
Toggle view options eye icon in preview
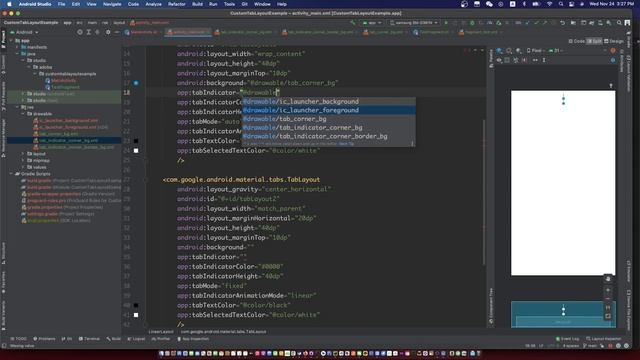(x=499, y=60)
